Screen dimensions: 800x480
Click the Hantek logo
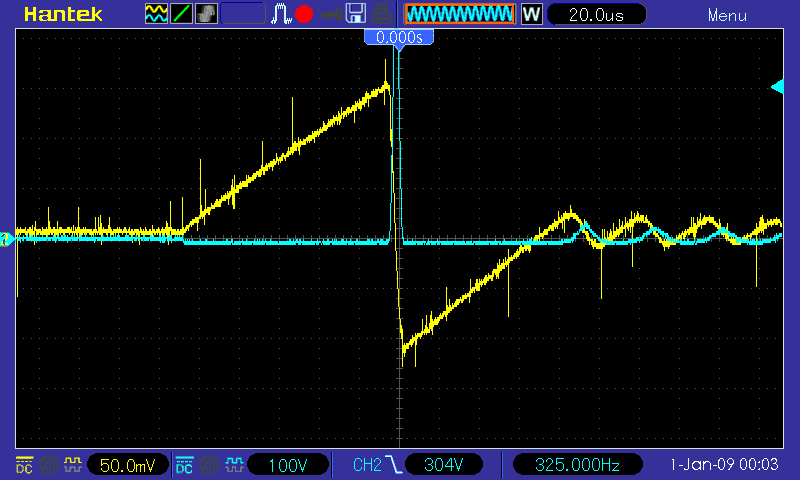[63, 14]
